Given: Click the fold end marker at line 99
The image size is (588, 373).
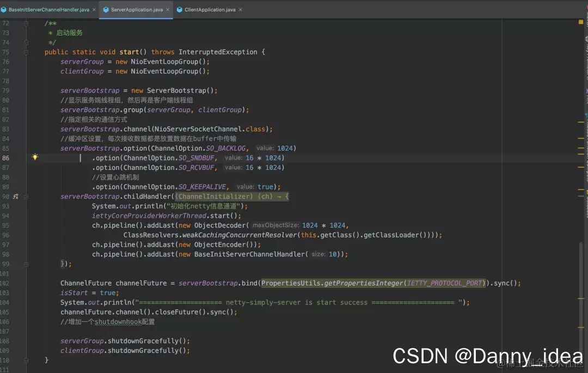Looking at the screenshot, I should (26, 264).
